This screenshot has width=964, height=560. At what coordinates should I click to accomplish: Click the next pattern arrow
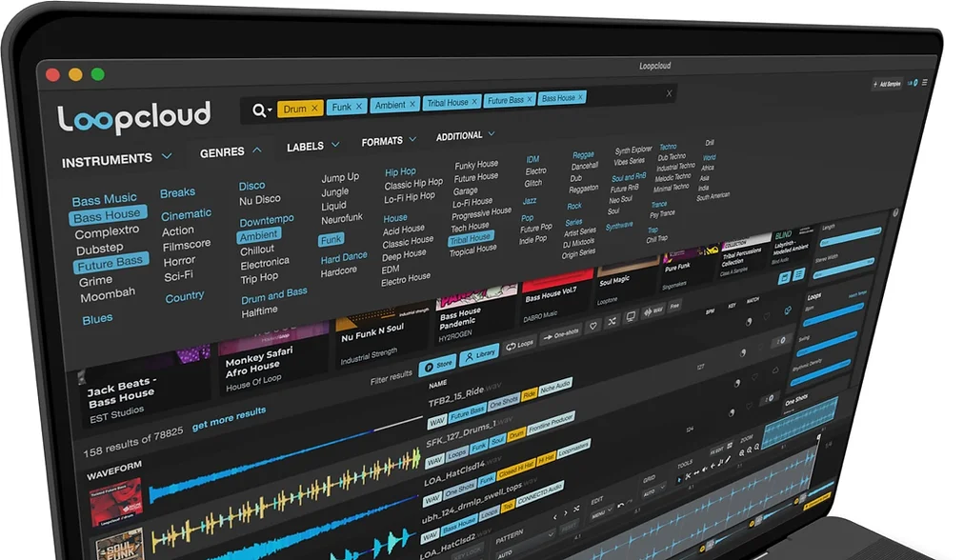566,513
